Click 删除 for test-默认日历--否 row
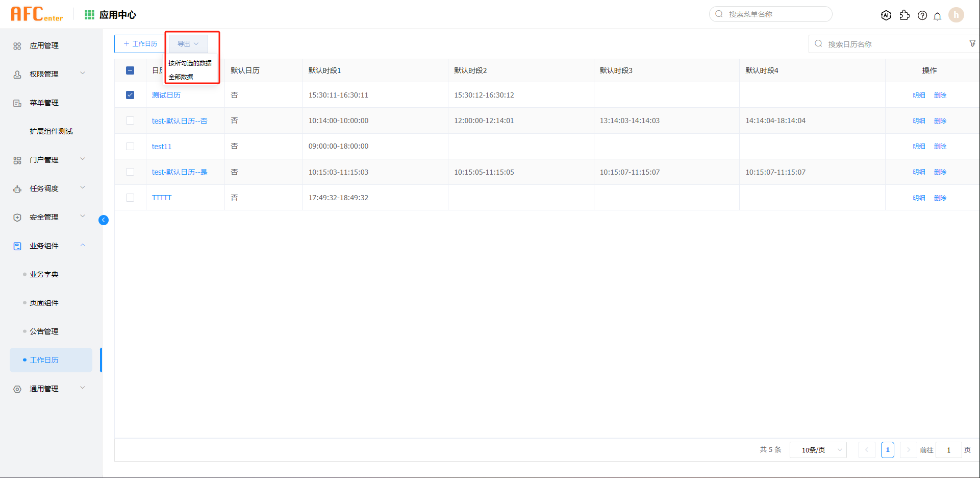This screenshot has height=478, width=980. (940, 121)
